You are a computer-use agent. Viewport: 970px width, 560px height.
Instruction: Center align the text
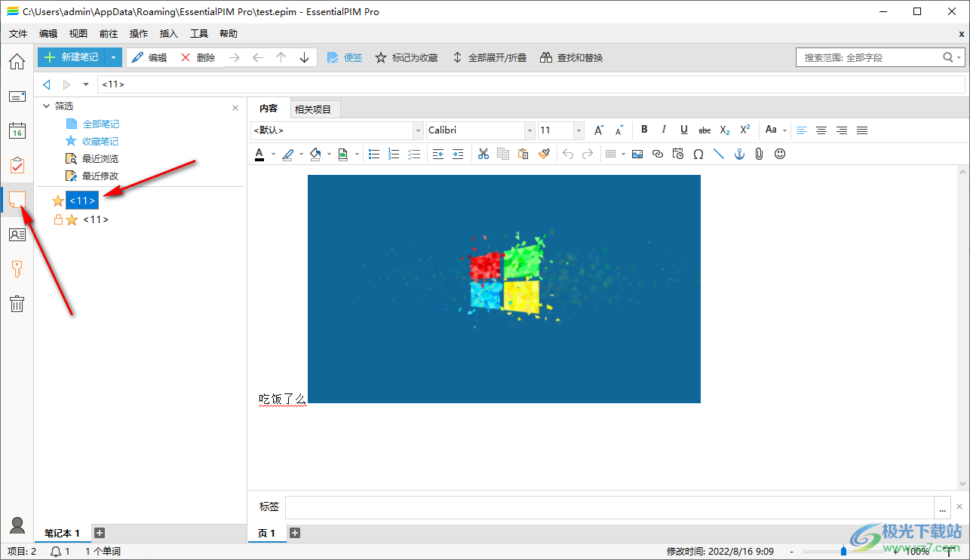(x=821, y=130)
